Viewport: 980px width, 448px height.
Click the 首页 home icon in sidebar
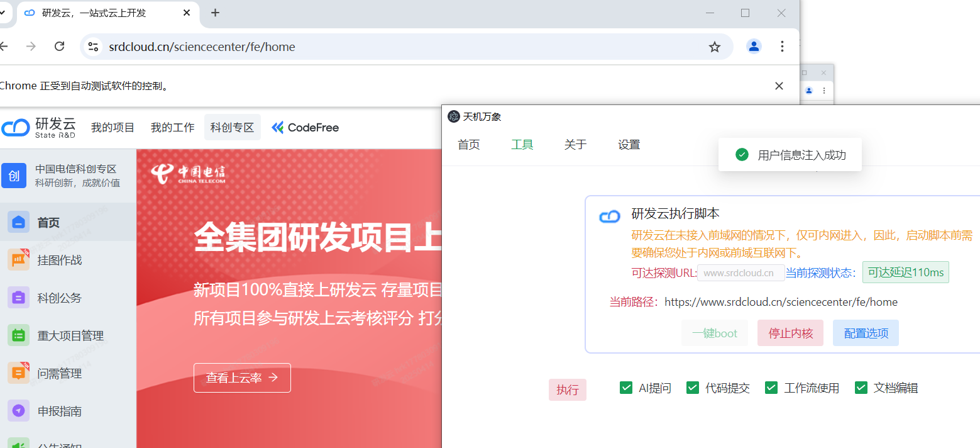pos(18,222)
